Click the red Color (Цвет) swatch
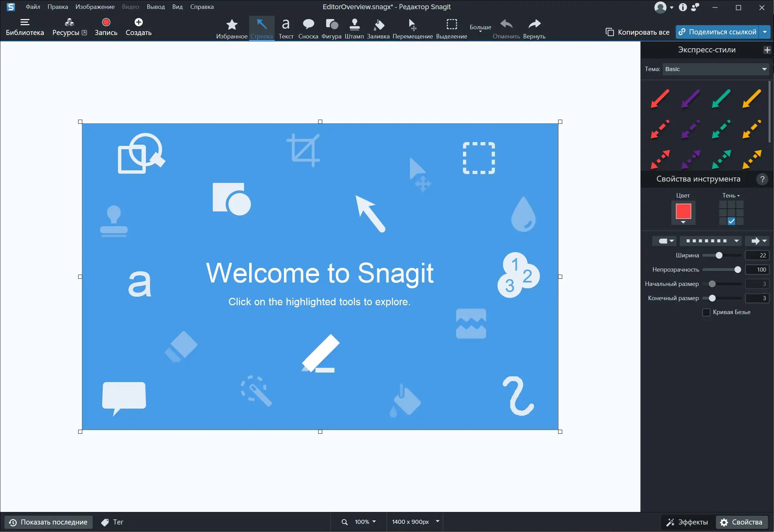774x532 pixels. click(x=683, y=211)
